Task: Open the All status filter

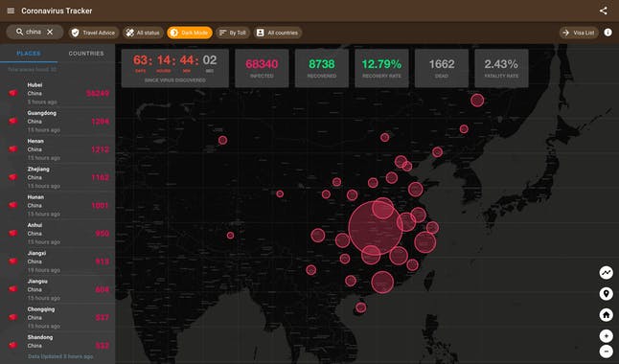Action: tap(143, 33)
